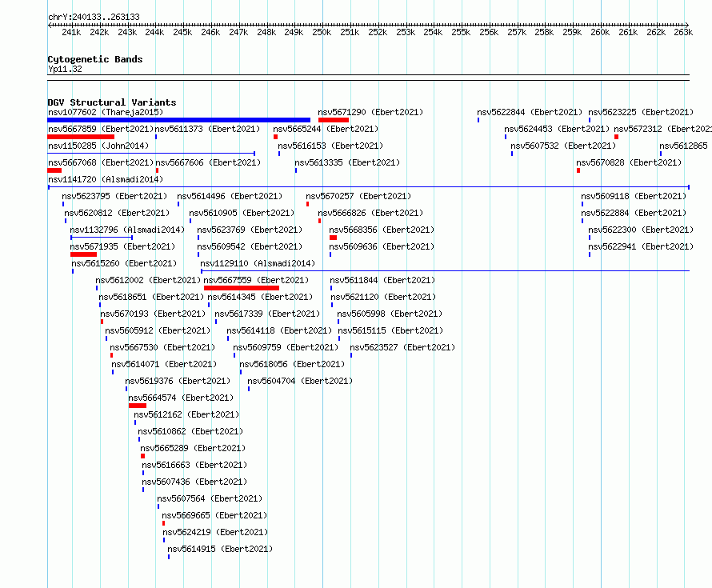Click the red nsv5667559 variant bar
Screen dimensions: 712x588
(242, 288)
